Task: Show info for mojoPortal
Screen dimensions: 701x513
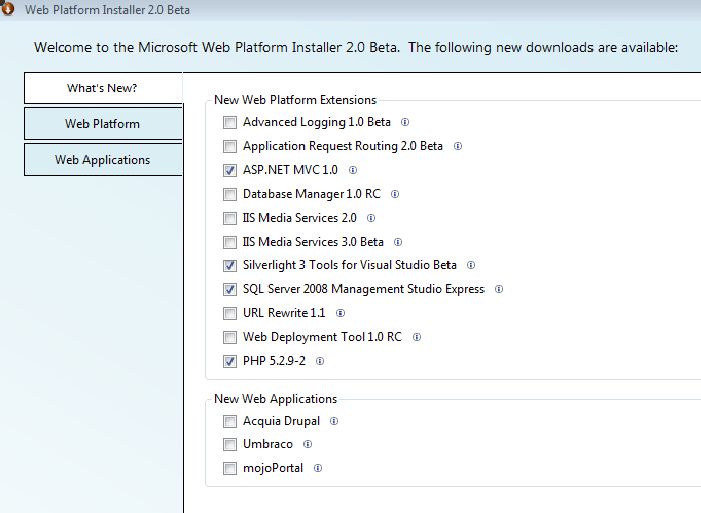Action: [x=318, y=468]
